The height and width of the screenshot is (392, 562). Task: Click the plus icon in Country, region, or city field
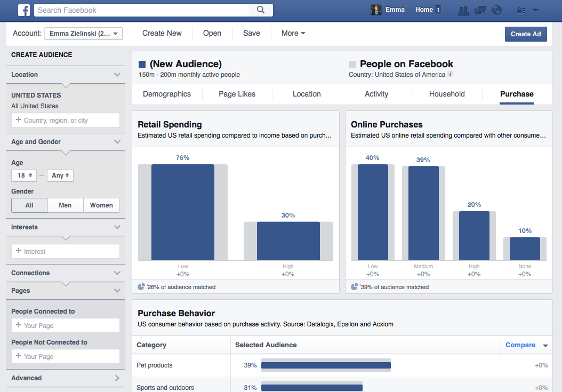(19, 119)
